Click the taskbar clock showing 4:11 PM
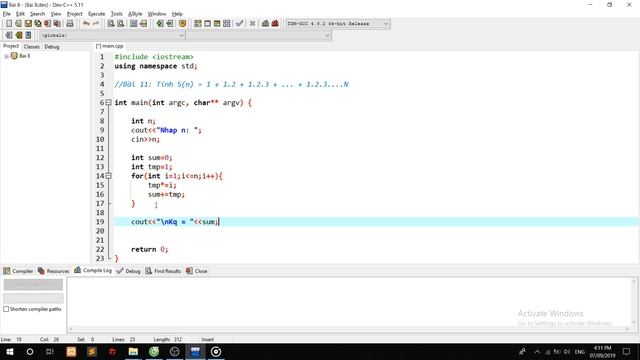Image resolution: width=640 pixels, height=360 pixels. point(602,351)
